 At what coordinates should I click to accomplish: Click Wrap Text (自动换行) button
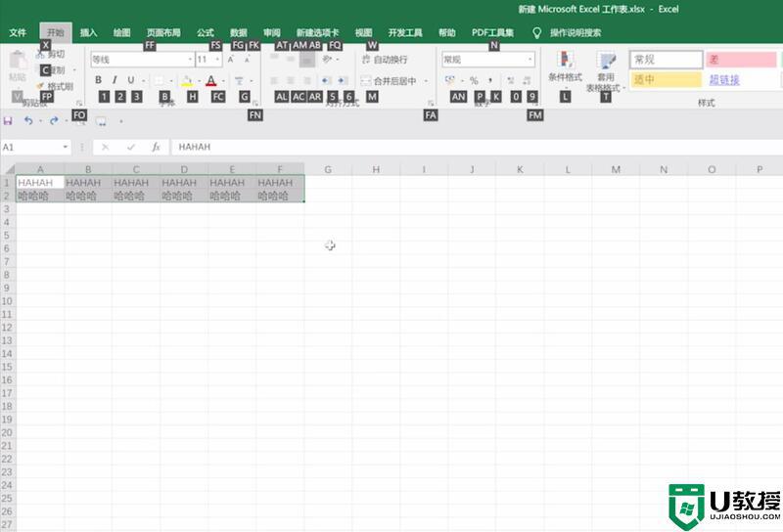pos(385,60)
